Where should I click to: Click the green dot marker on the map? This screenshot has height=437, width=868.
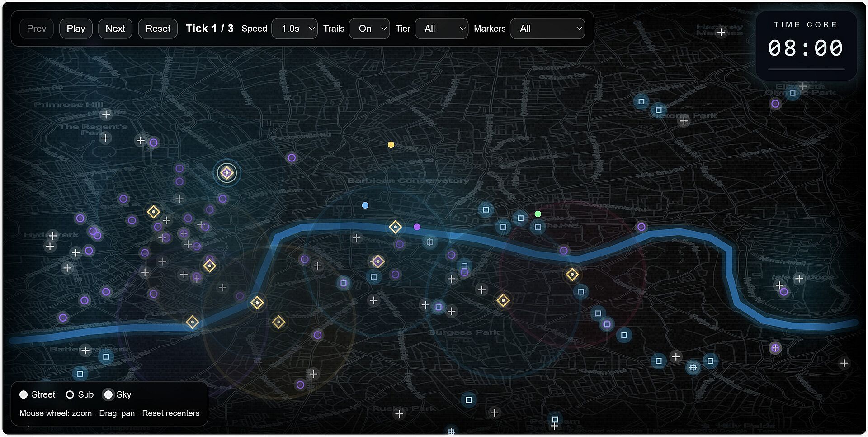tap(538, 214)
